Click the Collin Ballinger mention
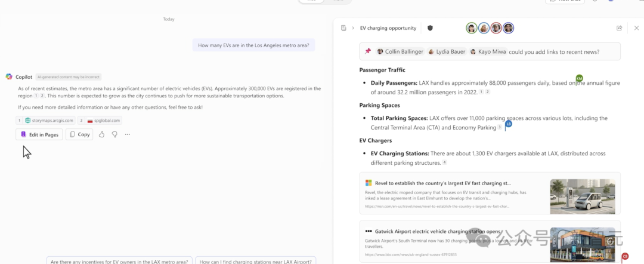The width and height of the screenshot is (644, 264). [x=400, y=52]
